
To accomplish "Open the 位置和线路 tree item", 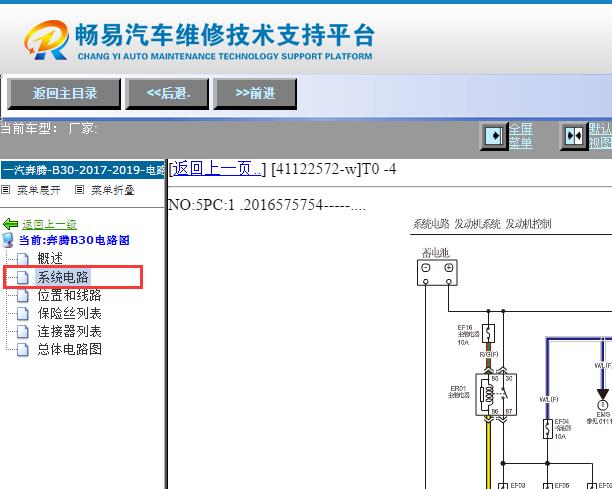I will [69, 295].
